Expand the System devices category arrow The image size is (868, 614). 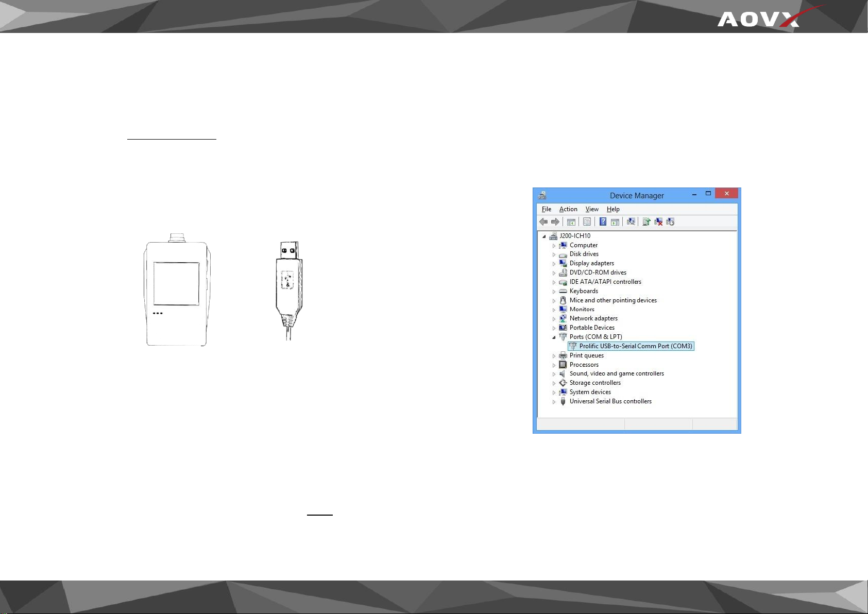(x=554, y=393)
